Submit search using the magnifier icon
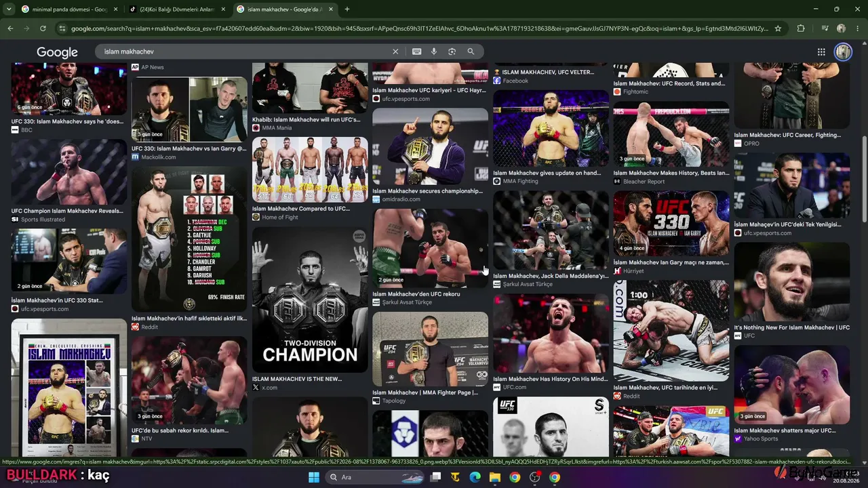The width and height of the screenshot is (868, 488). (471, 52)
